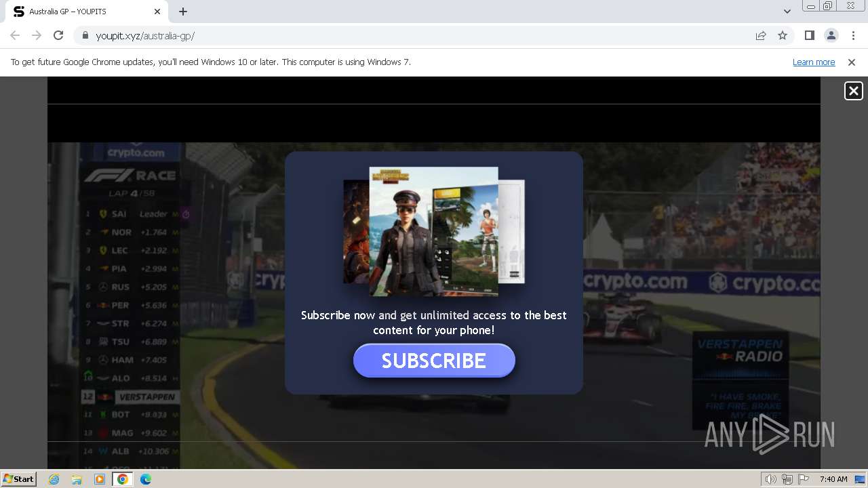Screen dimensions: 868x488
Task: Open the volume control tray icon
Action: coord(771,479)
